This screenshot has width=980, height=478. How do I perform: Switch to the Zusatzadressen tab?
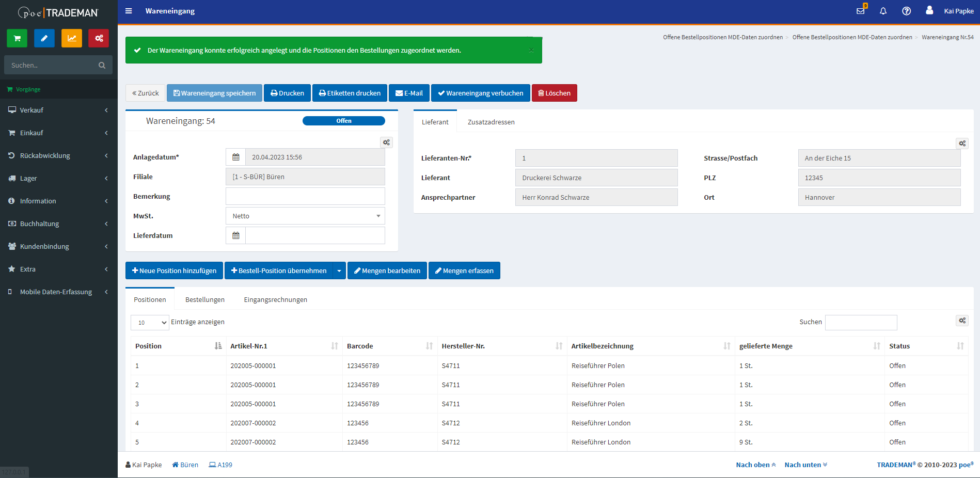coord(491,122)
